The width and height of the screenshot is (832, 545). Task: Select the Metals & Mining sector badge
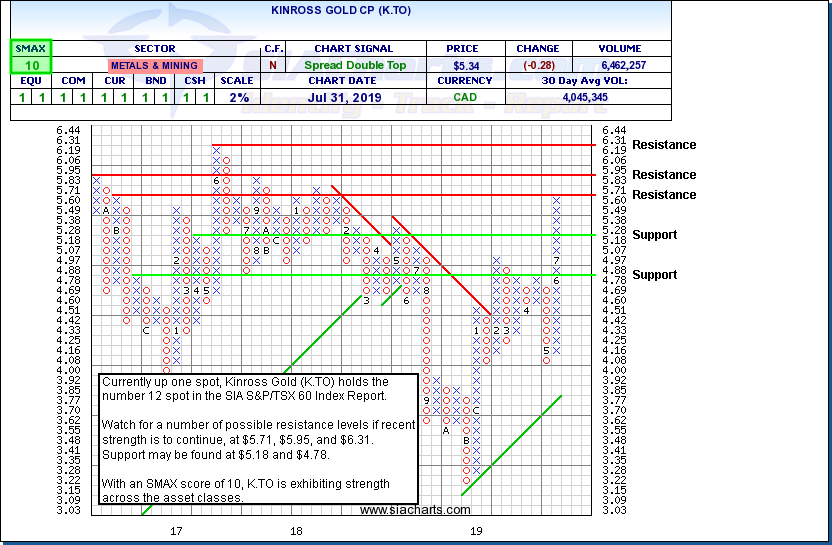154,65
